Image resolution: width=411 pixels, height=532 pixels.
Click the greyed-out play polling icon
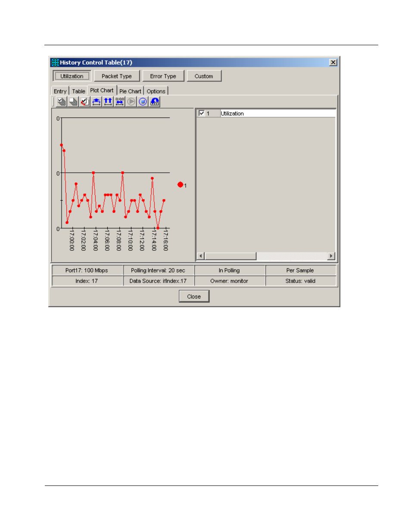coord(131,102)
